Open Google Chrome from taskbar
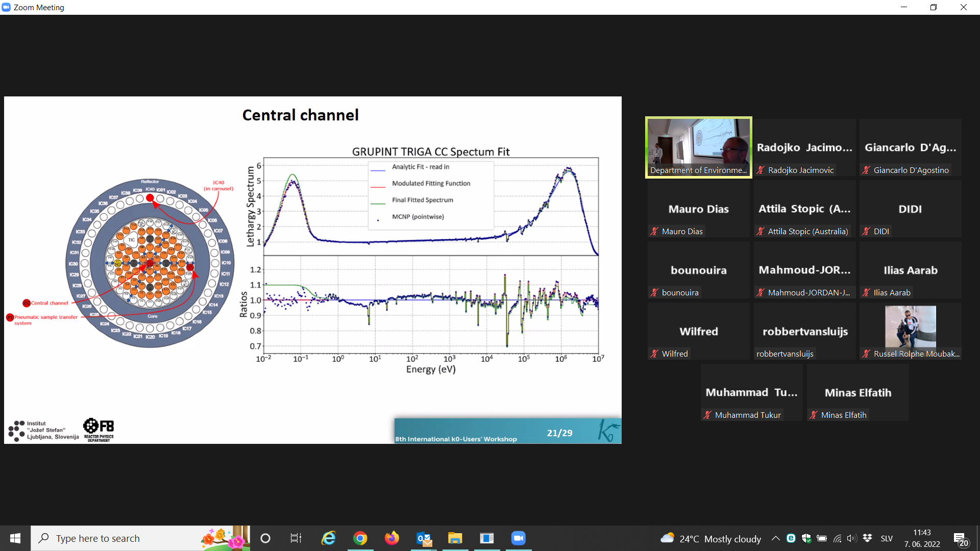Screen dimensions: 980x551 (360, 538)
